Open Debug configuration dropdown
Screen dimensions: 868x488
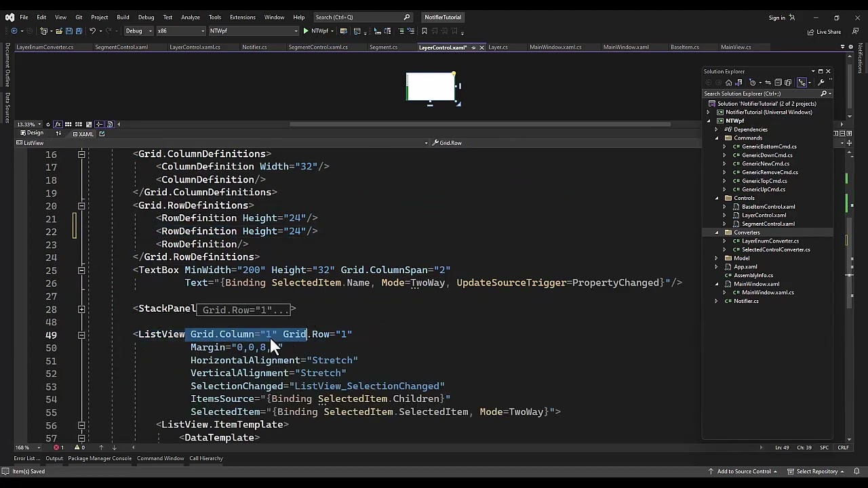tap(138, 30)
